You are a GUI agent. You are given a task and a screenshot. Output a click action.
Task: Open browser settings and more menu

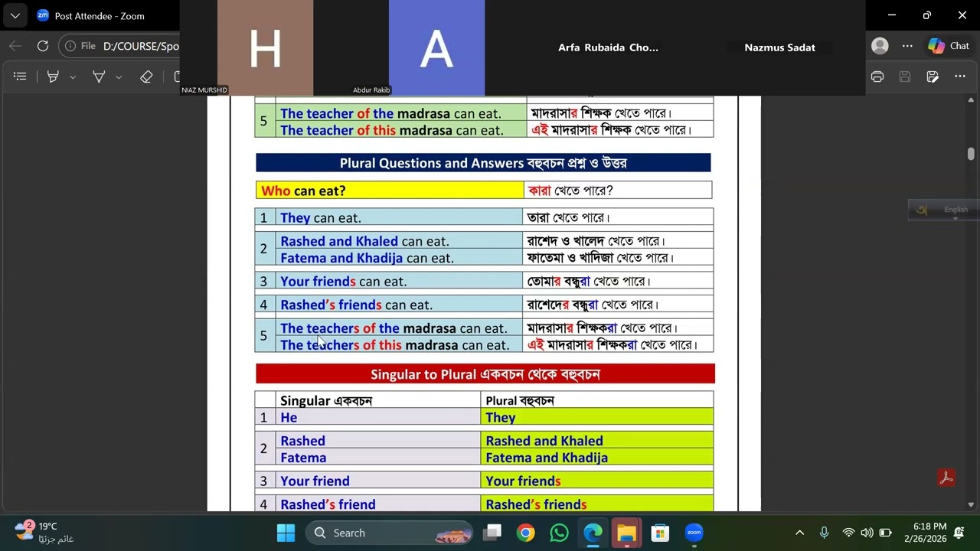(x=908, y=46)
